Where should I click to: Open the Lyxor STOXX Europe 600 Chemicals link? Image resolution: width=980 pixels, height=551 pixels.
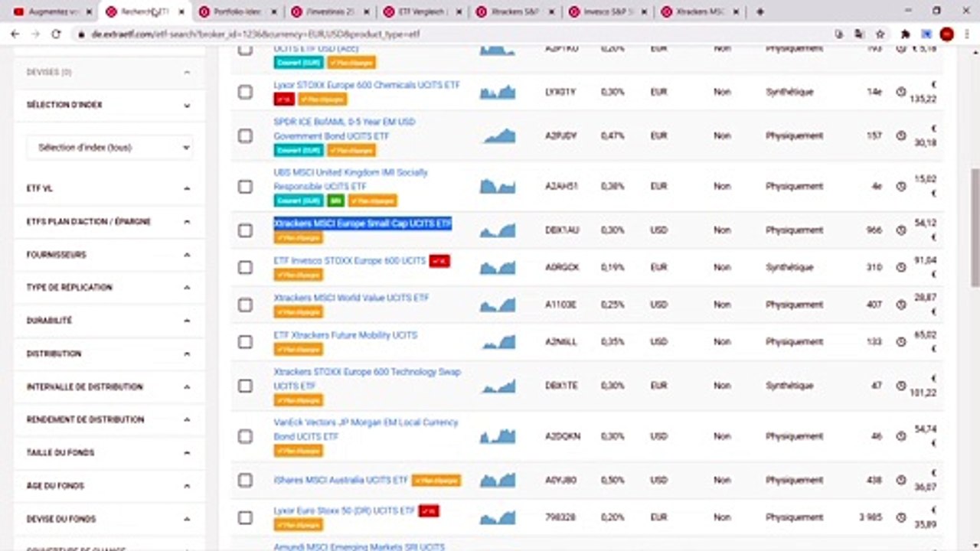pyautogui.click(x=367, y=85)
